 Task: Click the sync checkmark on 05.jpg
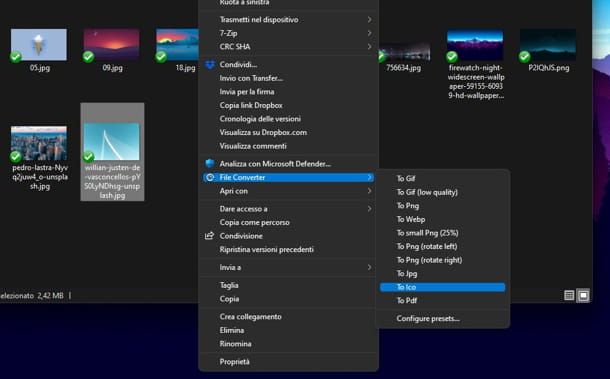[16, 57]
